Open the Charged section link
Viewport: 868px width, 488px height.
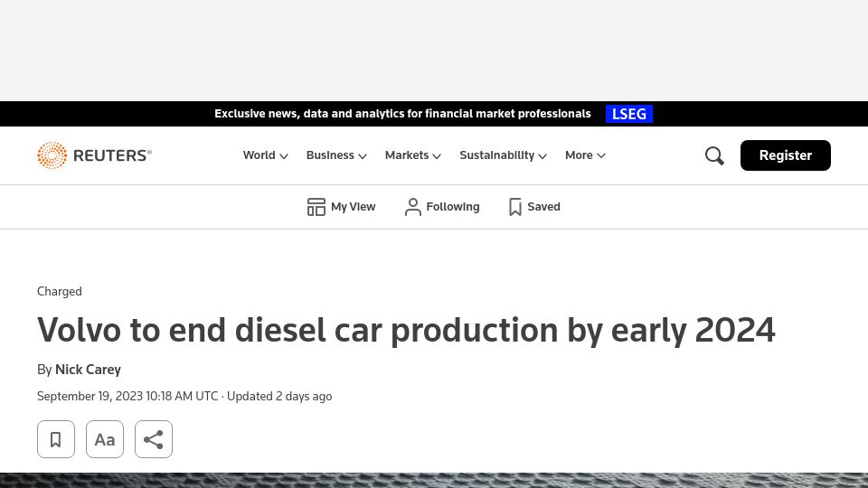pyautogui.click(x=60, y=292)
